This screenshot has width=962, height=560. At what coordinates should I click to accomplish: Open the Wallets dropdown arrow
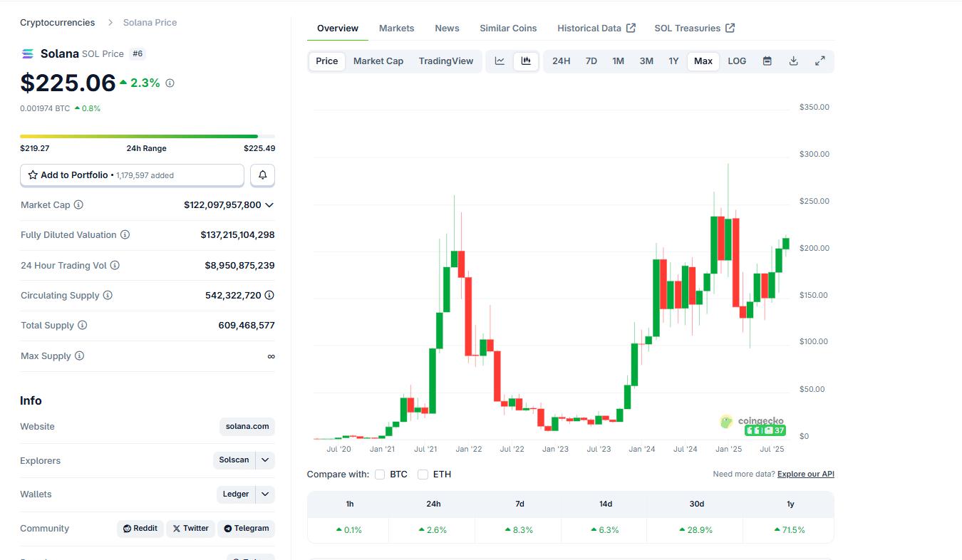click(265, 494)
